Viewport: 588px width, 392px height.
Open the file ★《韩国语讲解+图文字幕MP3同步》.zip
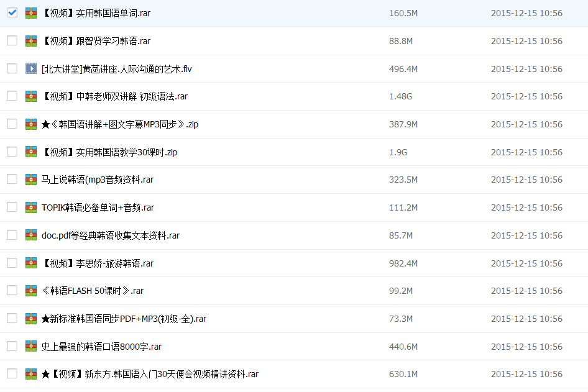click(120, 124)
